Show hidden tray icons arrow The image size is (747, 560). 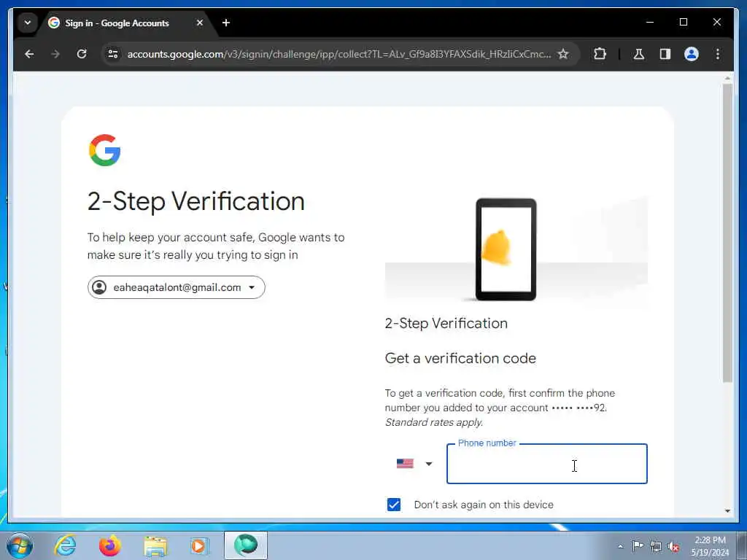click(x=620, y=546)
